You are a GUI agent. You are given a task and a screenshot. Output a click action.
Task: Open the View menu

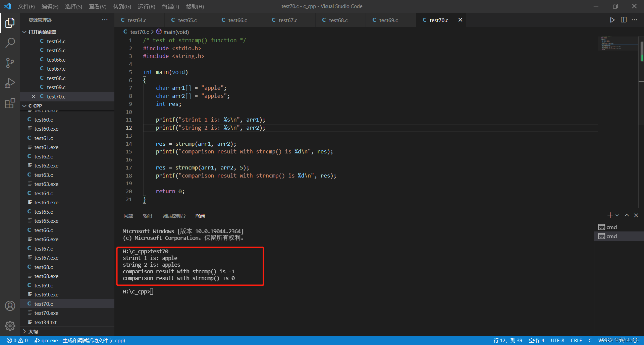click(98, 6)
